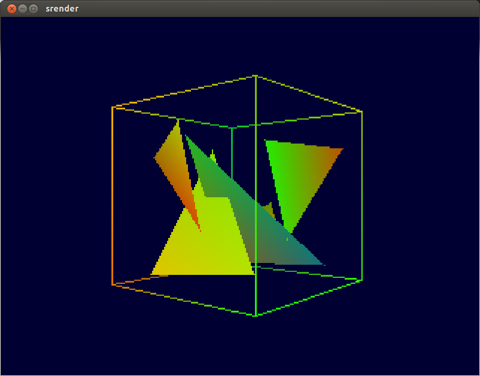The width and height of the screenshot is (480, 376).
Task: Click the left lower orange cube corner
Action: tap(112, 285)
